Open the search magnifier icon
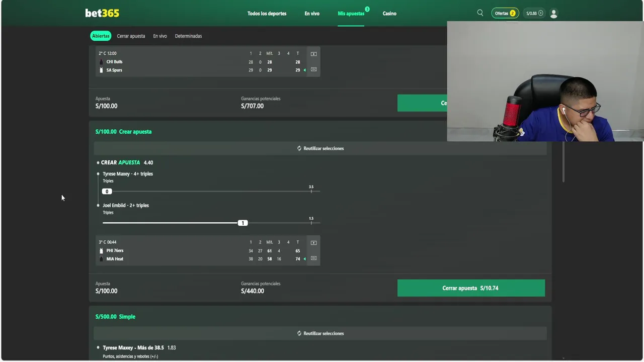This screenshot has width=644, height=362. coord(480,13)
